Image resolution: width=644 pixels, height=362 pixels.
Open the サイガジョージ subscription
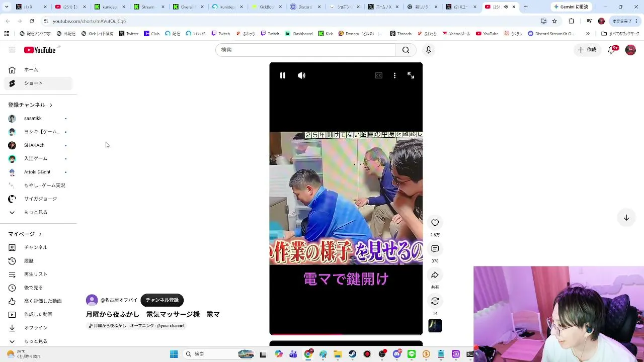pyautogui.click(x=38, y=199)
